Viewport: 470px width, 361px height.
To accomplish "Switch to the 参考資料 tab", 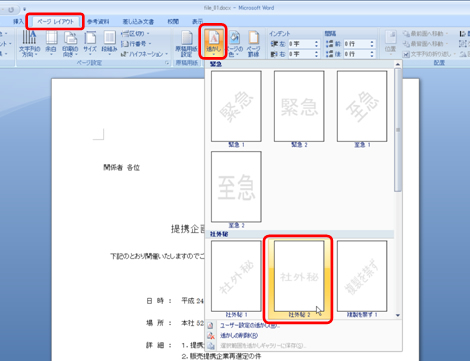I will tap(98, 21).
